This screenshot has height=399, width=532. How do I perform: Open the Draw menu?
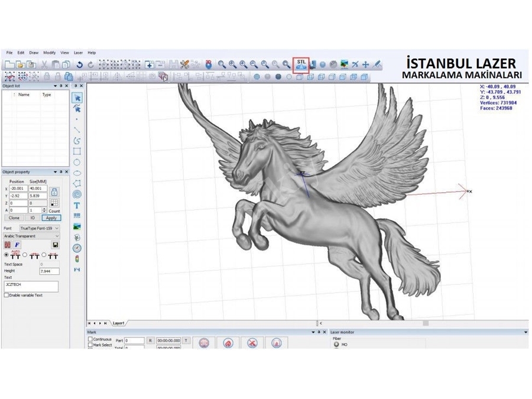click(34, 53)
